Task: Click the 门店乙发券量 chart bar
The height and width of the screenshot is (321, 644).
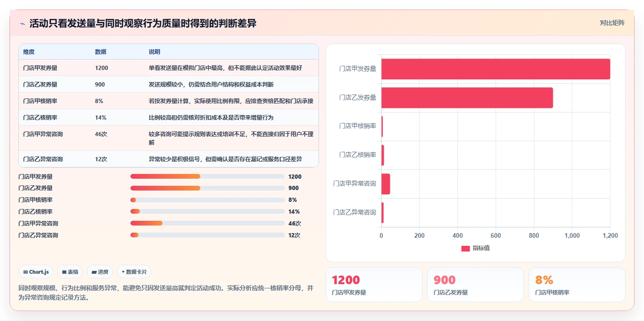Action: tap(467, 98)
